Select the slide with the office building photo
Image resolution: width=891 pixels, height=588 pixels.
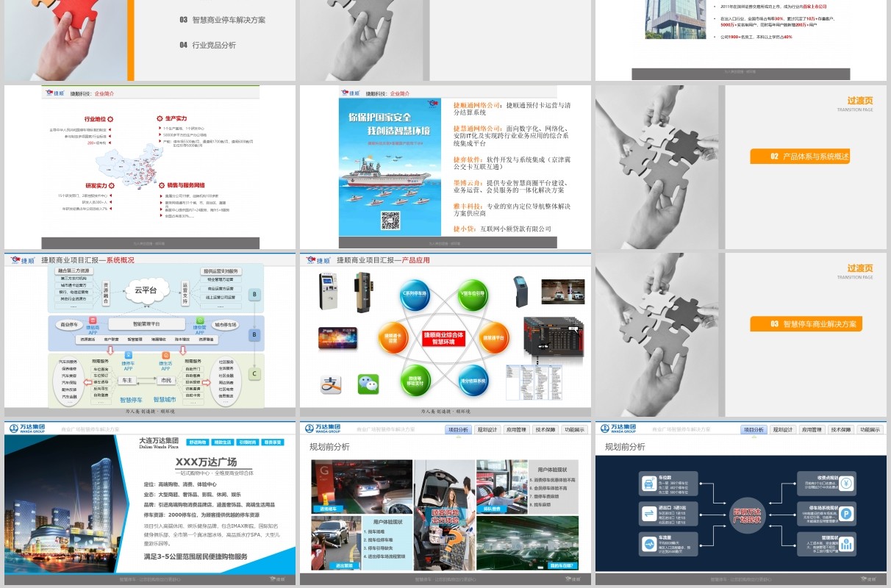point(741,40)
